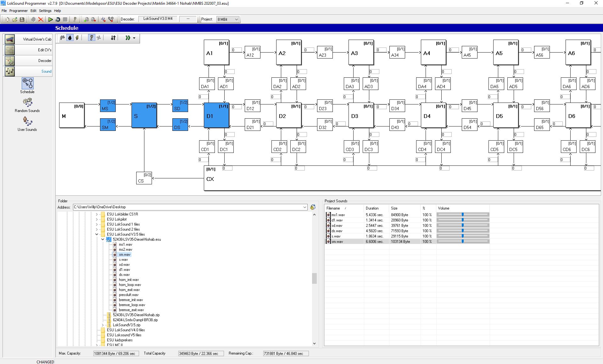The image size is (603, 364).
Task: Refresh folder with icon beside Address
Action: pos(313,207)
